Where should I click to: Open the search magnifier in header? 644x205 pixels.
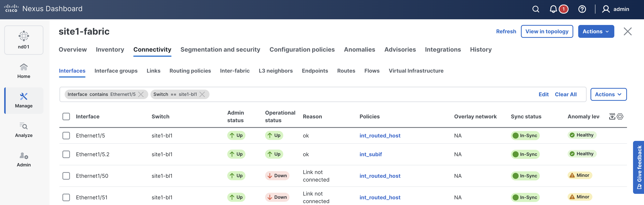[535, 9]
